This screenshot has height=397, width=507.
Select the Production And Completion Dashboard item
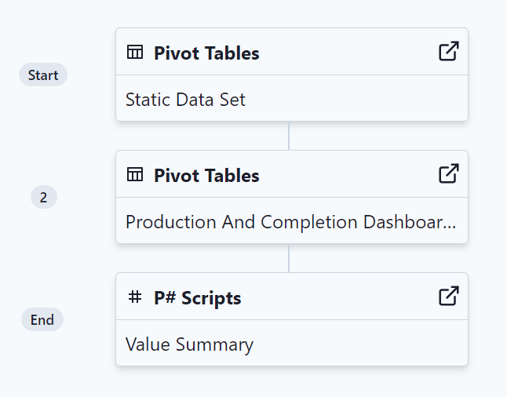click(x=291, y=222)
